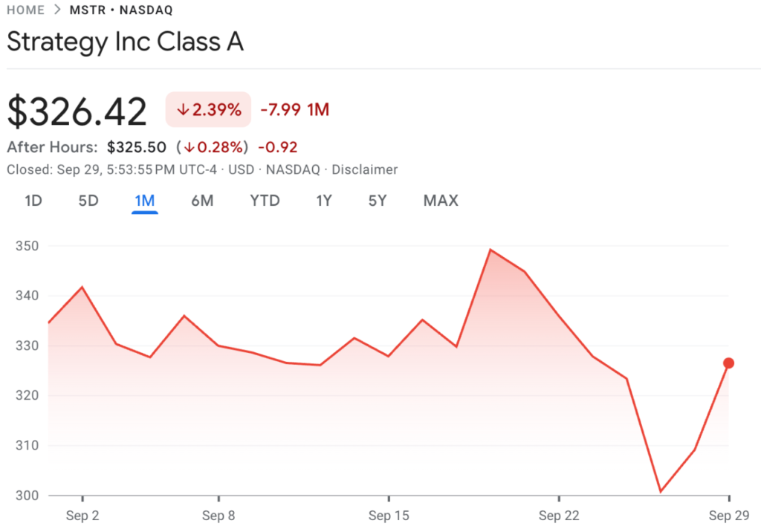Show the 1Y price chart
761x532 pixels.
pyautogui.click(x=323, y=201)
